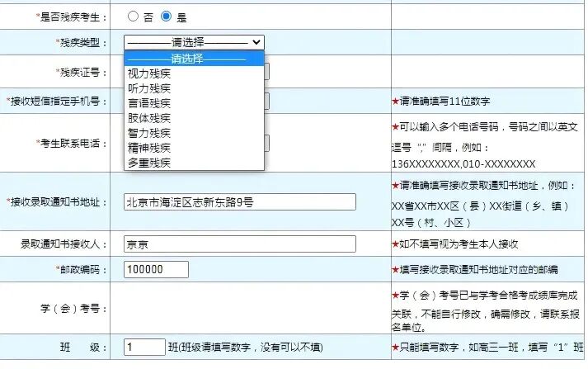This screenshot has width=588, height=369.
Task: Click the 邮政编码 label
Action: [x=82, y=269]
